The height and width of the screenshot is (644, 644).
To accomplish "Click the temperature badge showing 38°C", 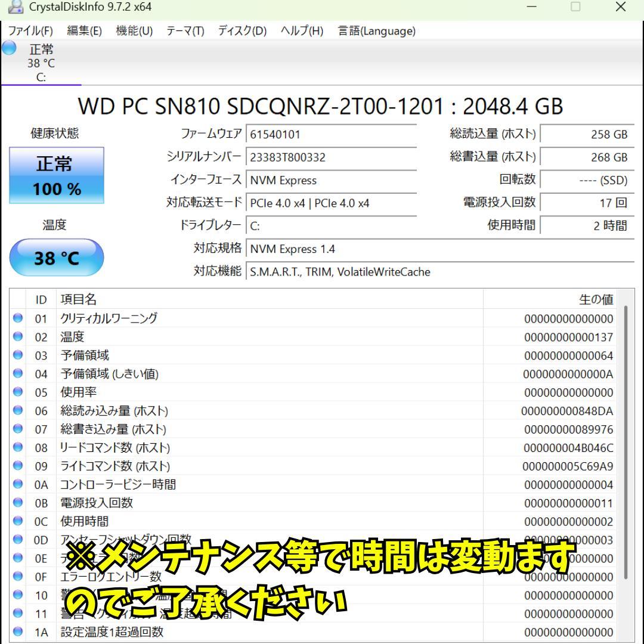I will click(x=56, y=257).
